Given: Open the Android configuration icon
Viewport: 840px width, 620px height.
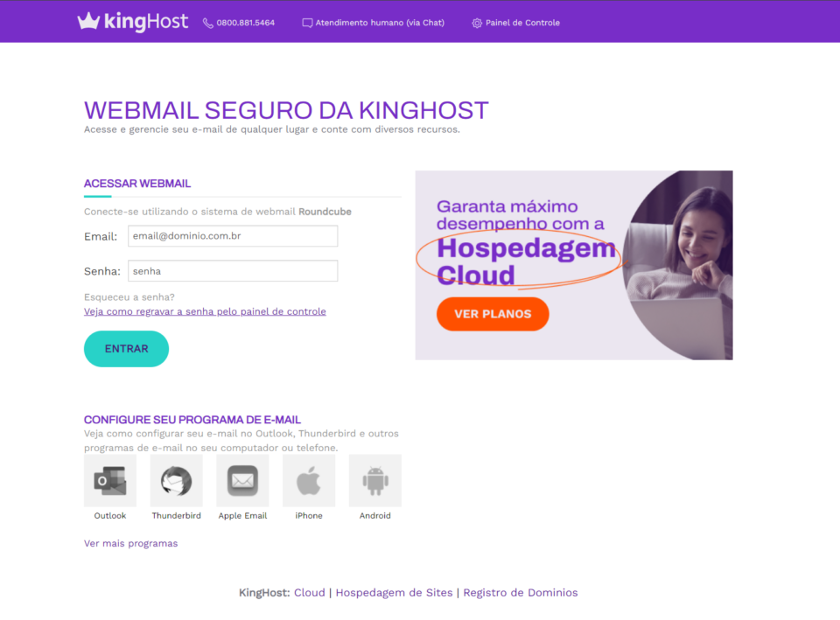Looking at the screenshot, I should [375, 480].
